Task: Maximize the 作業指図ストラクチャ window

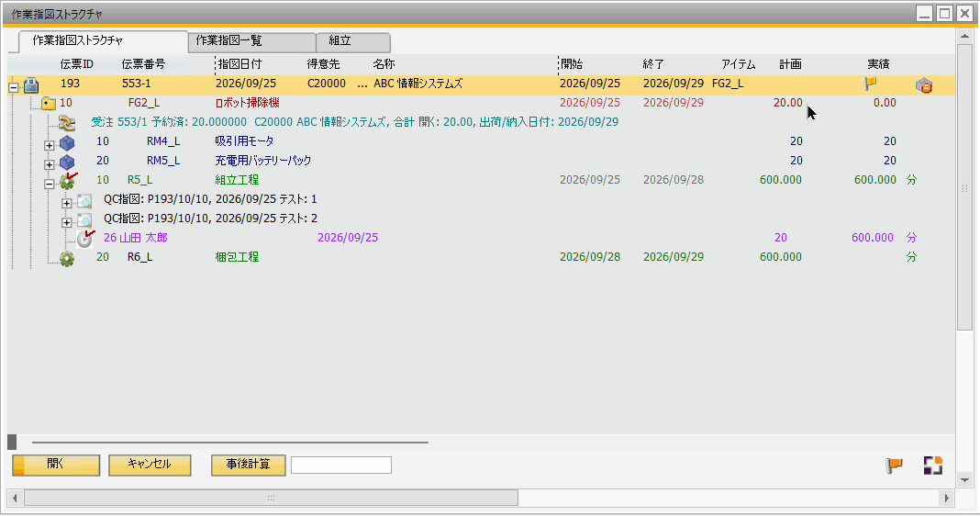Action: coord(945,13)
